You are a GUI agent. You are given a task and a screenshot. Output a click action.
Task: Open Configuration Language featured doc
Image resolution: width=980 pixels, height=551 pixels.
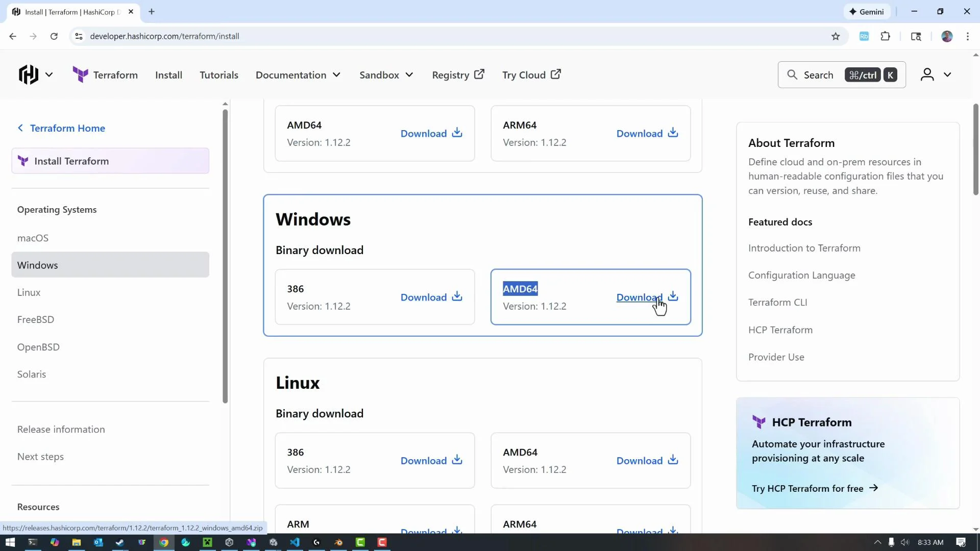pyautogui.click(x=802, y=275)
